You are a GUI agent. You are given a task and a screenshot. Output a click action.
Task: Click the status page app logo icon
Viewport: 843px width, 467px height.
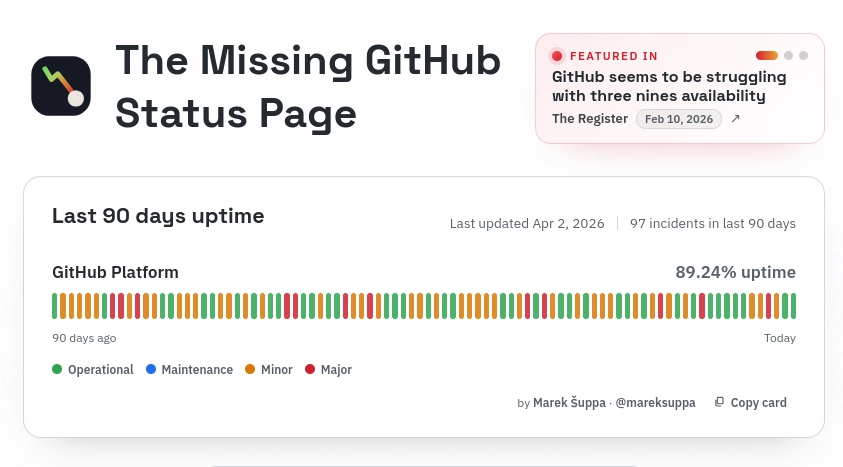[x=61, y=86]
